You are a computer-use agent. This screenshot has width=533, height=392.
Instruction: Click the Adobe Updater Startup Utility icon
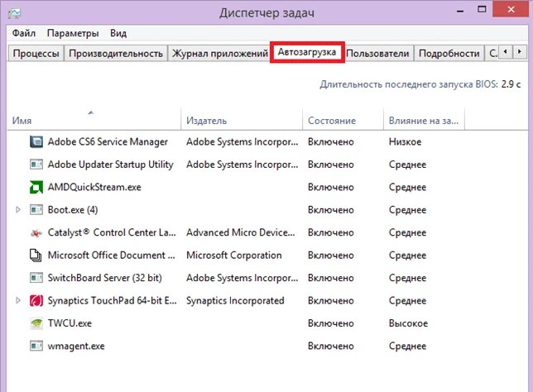click(x=36, y=165)
